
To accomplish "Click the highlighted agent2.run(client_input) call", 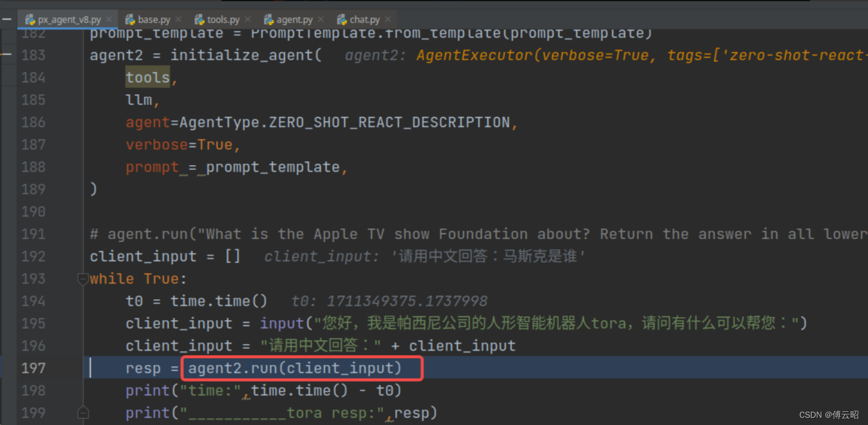I will [x=295, y=368].
